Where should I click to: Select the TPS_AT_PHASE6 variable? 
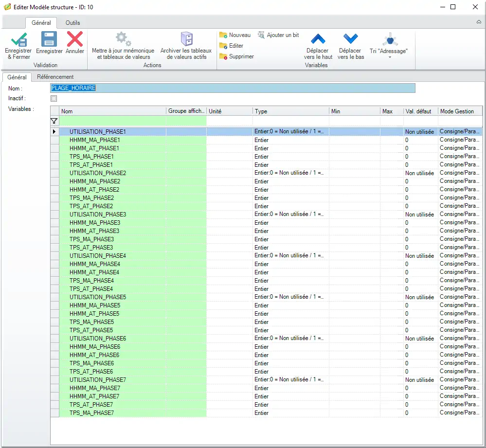point(91,372)
